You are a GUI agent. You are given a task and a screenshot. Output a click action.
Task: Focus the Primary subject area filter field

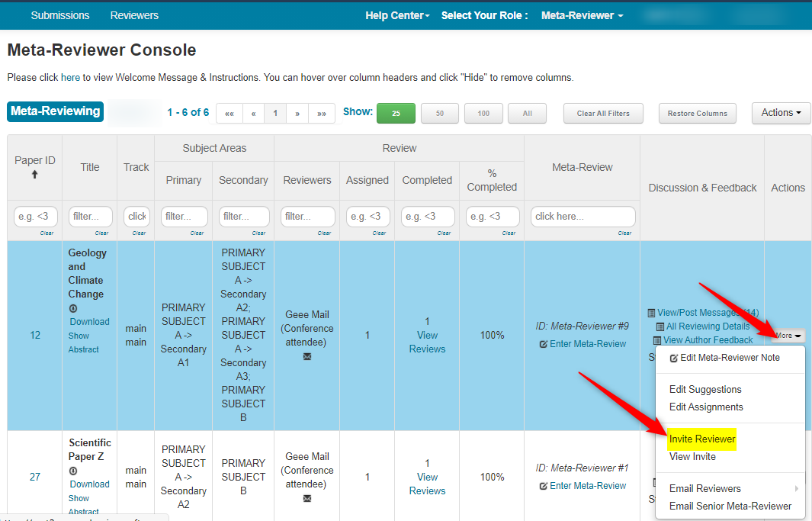[x=185, y=217]
